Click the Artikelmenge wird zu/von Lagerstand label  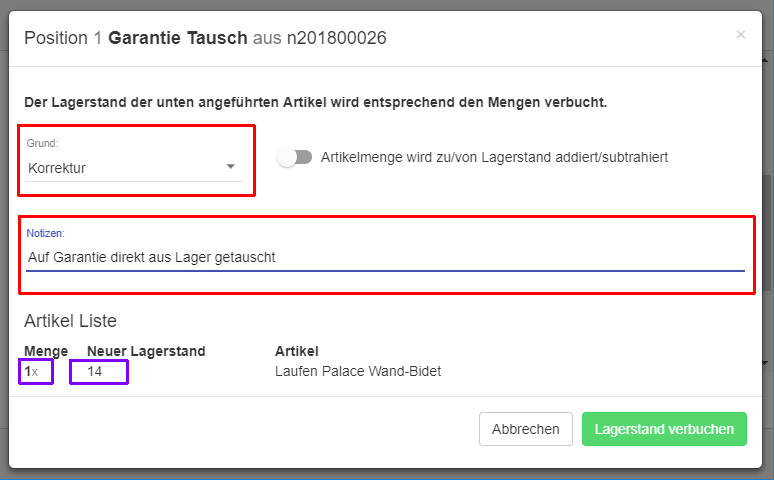(494, 158)
